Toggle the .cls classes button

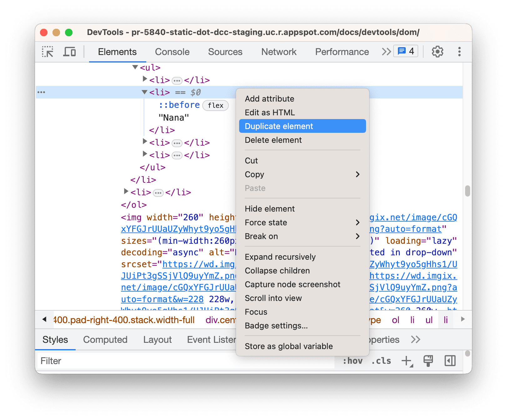coord(381,361)
